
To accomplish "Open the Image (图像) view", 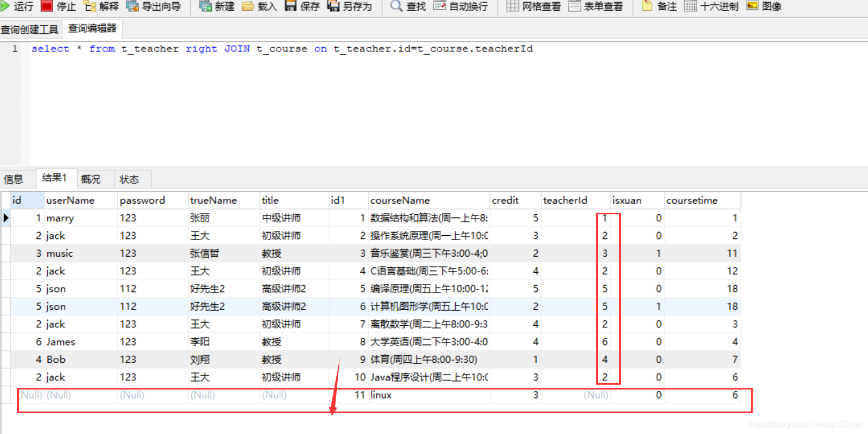I will (764, 6).
